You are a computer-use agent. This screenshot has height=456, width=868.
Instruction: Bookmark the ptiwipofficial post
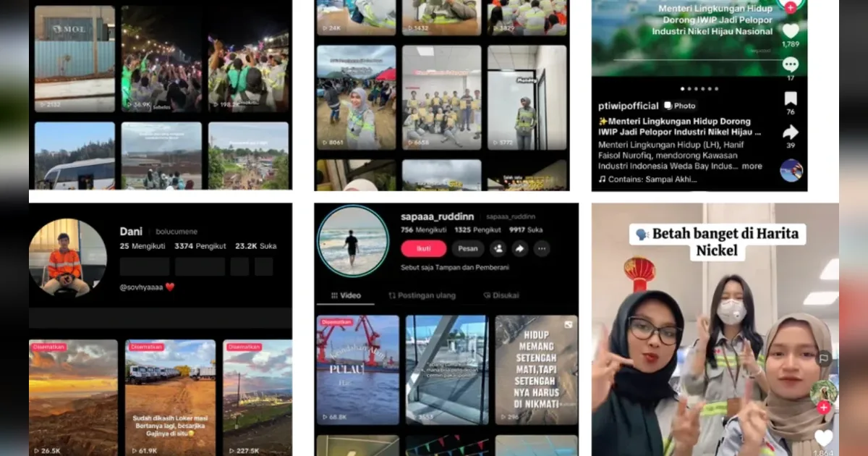791,98
